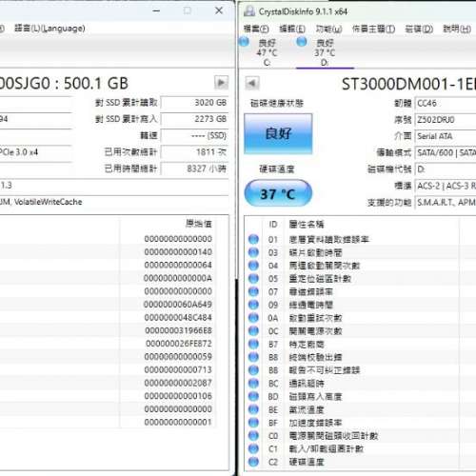Click the status circle for attribute BD

(253, 396)
